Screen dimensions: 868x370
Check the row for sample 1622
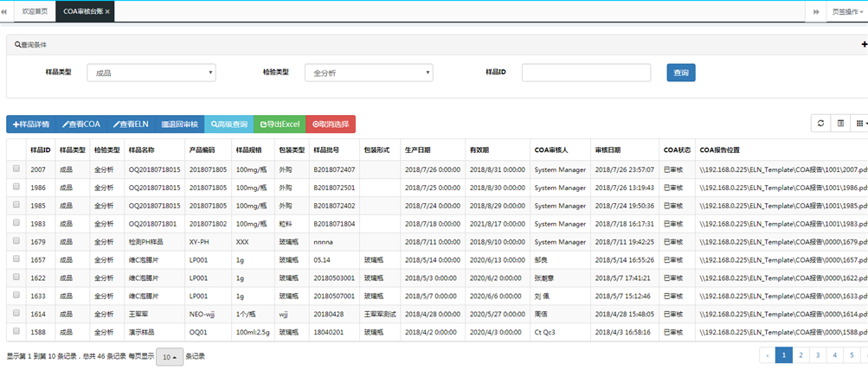16,277
